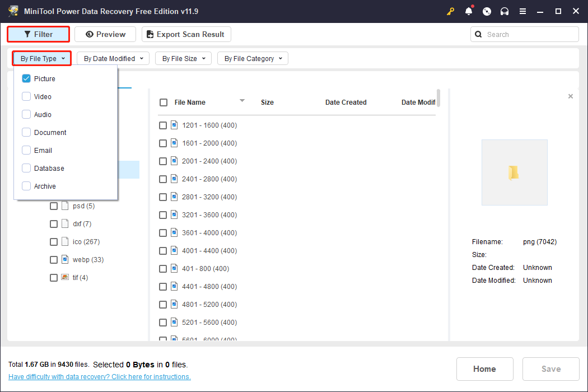Collapse the By File Type dropdown
The image size is (588, 392).
[42, 58]
